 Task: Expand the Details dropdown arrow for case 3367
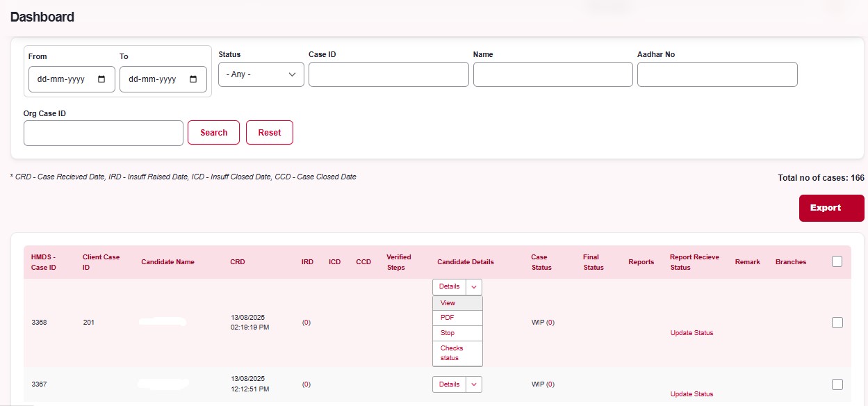[x=474, y=384]
